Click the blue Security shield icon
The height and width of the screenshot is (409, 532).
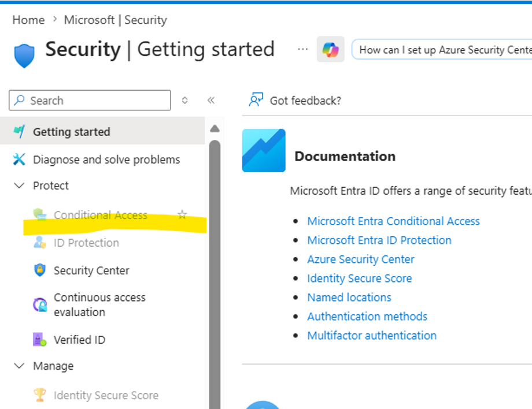click(24, 55)
